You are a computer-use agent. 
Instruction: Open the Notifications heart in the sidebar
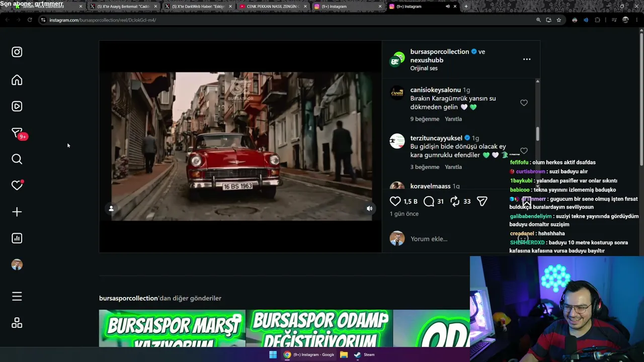tap(17, 185)
